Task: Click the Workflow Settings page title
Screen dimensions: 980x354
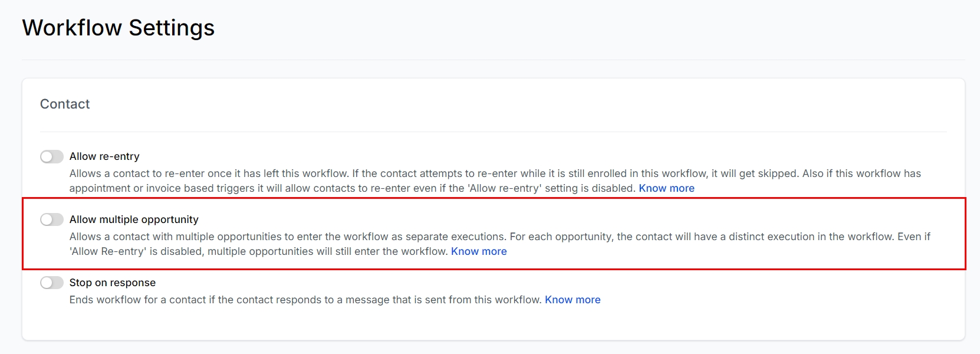Action: (x=119, y=28)
